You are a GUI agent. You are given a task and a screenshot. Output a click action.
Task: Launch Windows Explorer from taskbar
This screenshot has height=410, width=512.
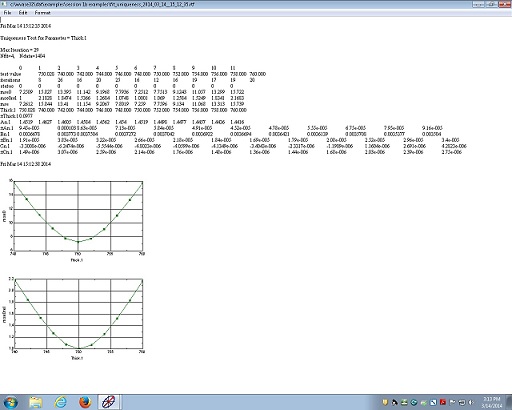point(35,402)
